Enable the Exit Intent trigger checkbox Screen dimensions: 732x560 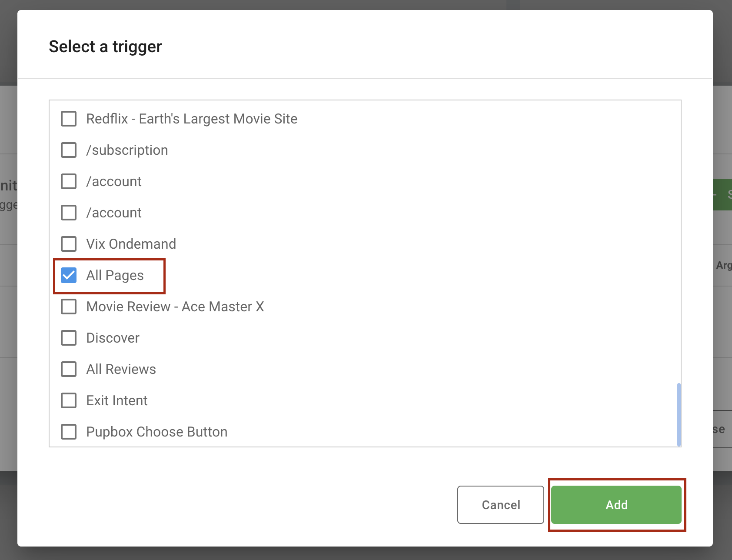pyautogui.click(x=69, y=400)
